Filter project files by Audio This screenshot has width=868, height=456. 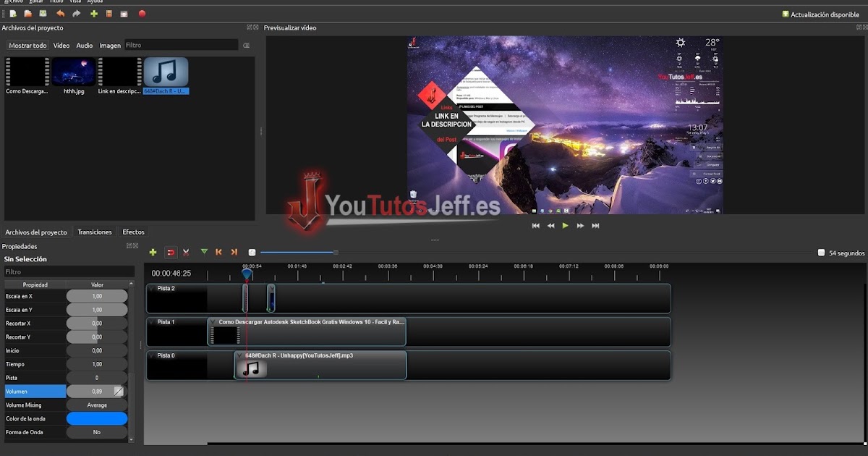point(85,46)
